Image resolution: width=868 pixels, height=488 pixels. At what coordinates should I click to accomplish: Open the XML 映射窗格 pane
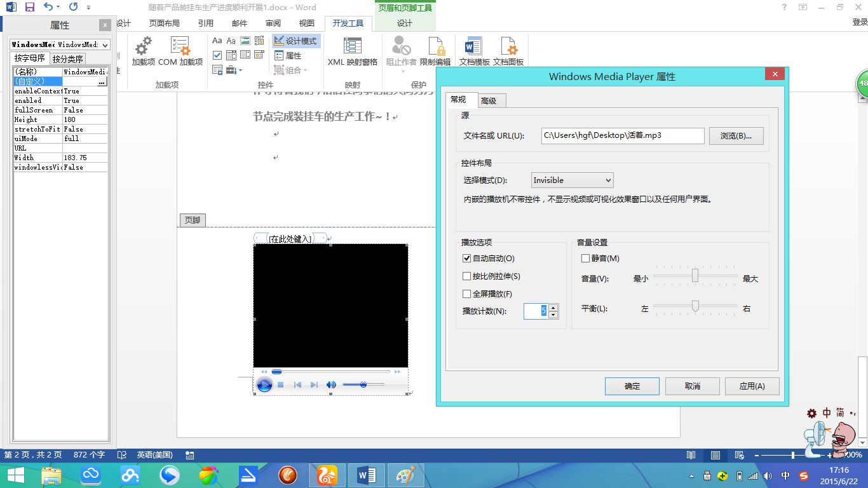pyautogui.click(x=353, y=51)
